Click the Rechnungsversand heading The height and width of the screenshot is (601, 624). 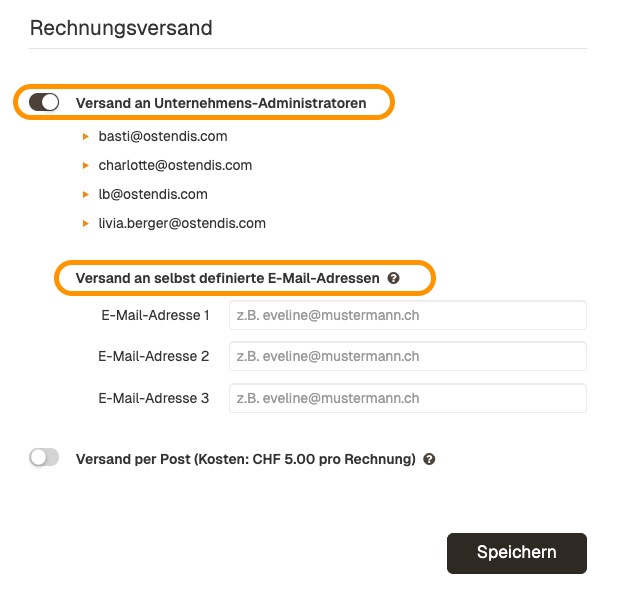click(x=121, y=28)
